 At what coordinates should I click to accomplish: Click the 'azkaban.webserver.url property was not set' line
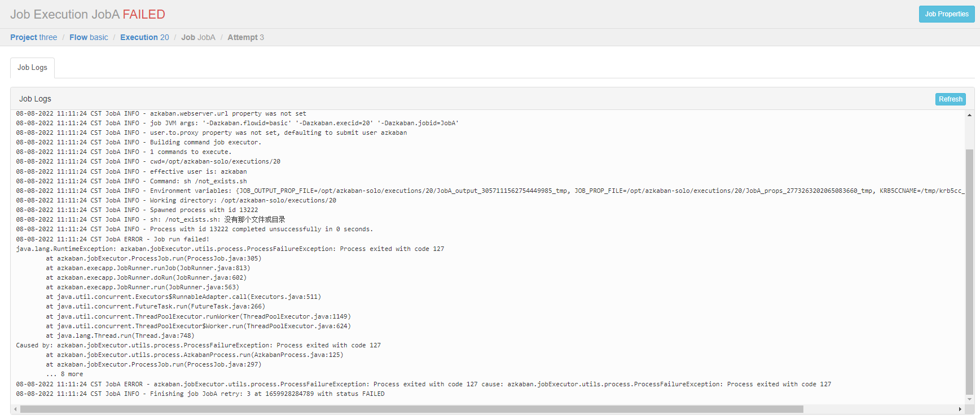pyautogui.click(x=161, y=113)
